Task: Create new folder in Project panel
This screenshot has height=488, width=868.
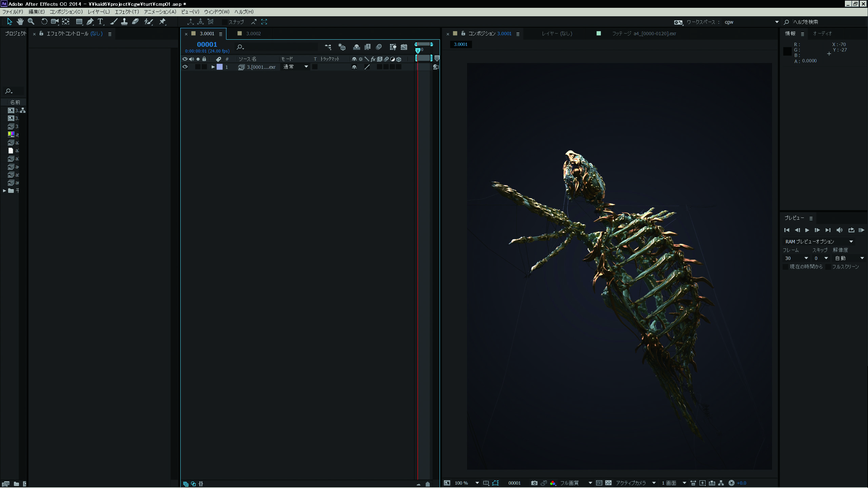Action: [x=16, y=484]
